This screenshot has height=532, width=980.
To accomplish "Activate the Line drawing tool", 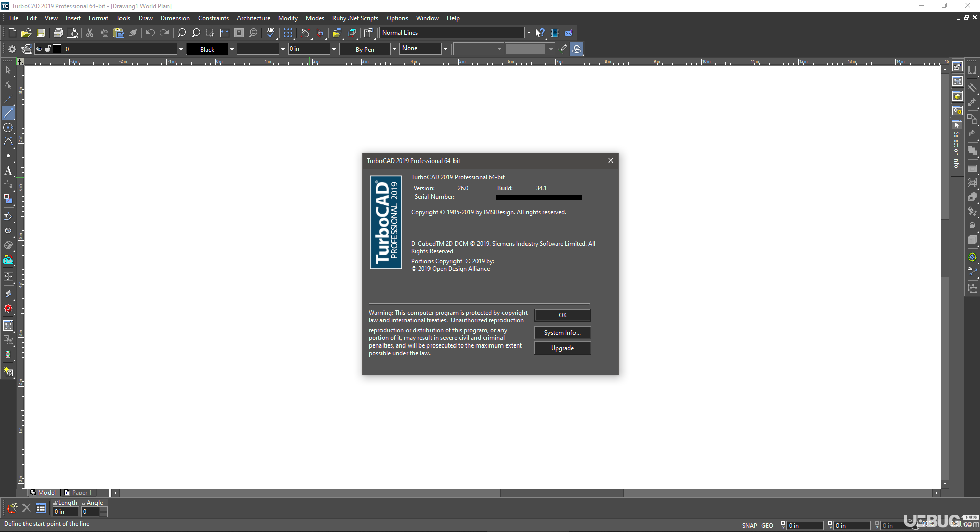I will [8, 113].
